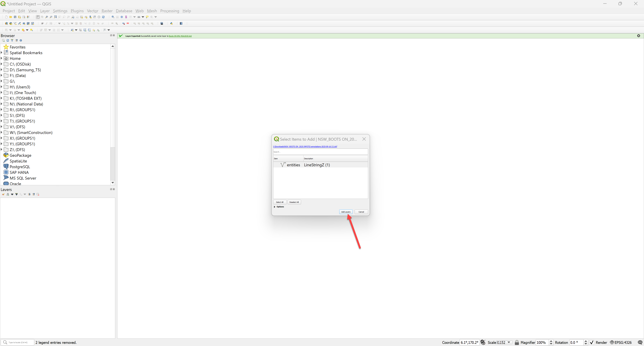Refresh the Browser panel
Image resolution: width=644 pixels, height=346 pixels.
[8, 40]
